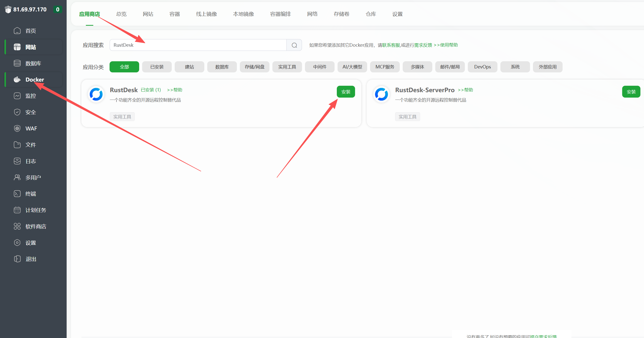Open the top 设置 tab
644x338 pixels.
pos(397,14)
